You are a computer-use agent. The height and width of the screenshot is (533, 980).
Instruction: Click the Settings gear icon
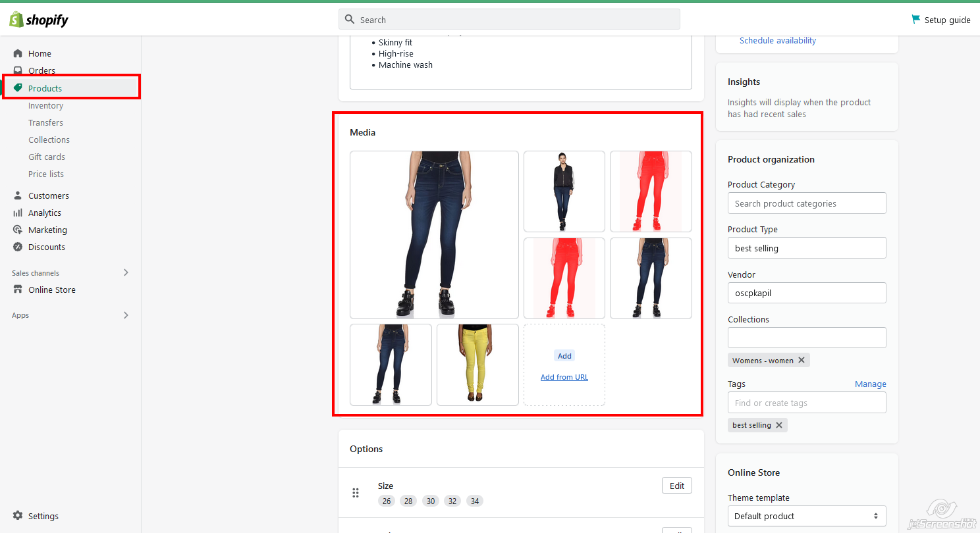tap(18, 516)
